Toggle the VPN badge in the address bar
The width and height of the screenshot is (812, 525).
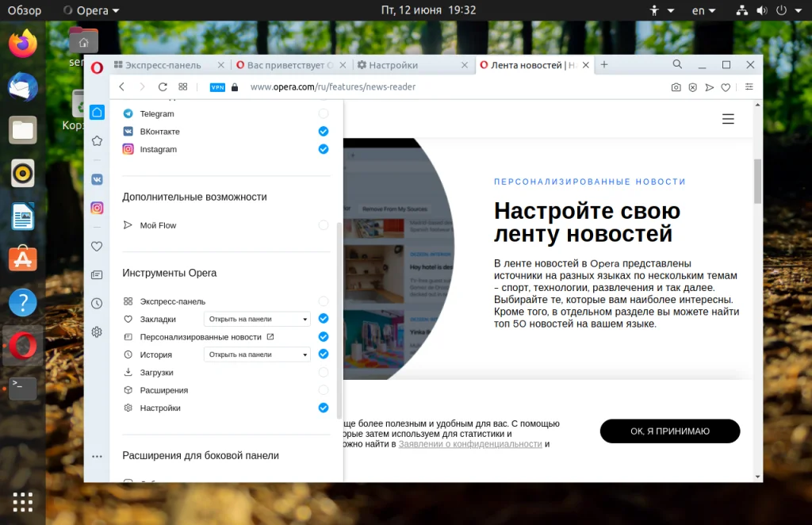pos(217,87)
